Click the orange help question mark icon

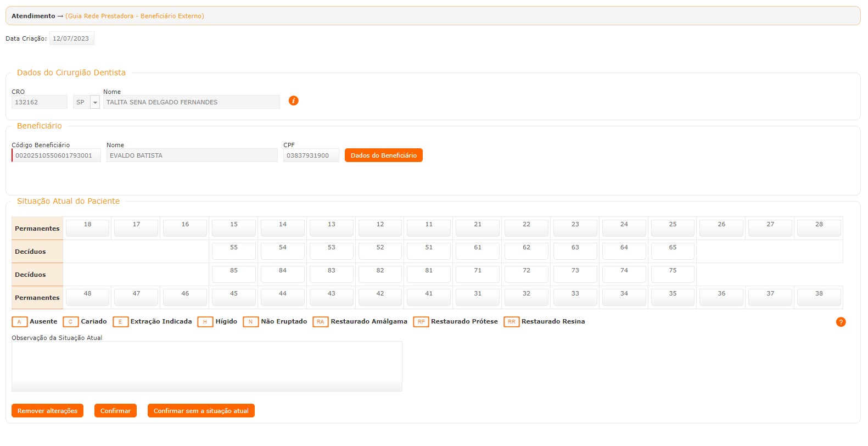click(x=841, y=322)
